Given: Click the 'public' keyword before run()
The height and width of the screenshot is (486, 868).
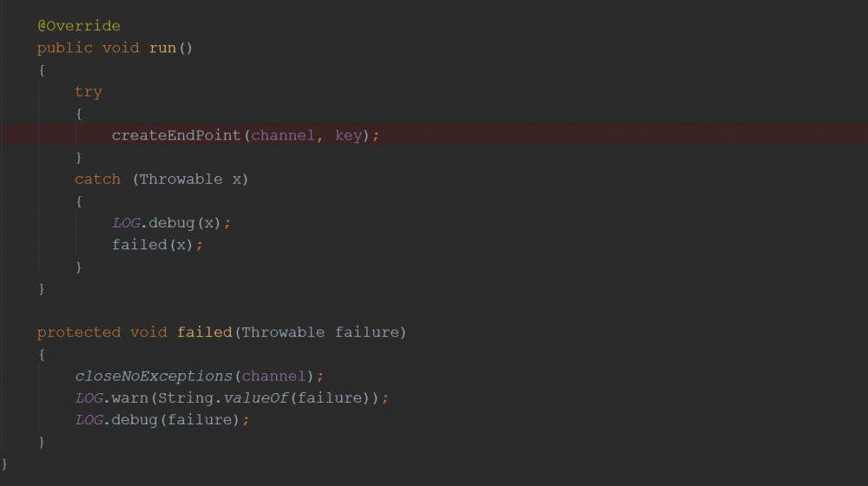Looking at the screenshot, I should point(65,48).
